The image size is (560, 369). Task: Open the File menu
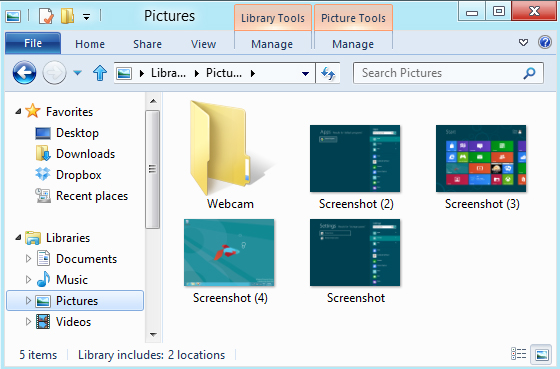tap(33, 43)
